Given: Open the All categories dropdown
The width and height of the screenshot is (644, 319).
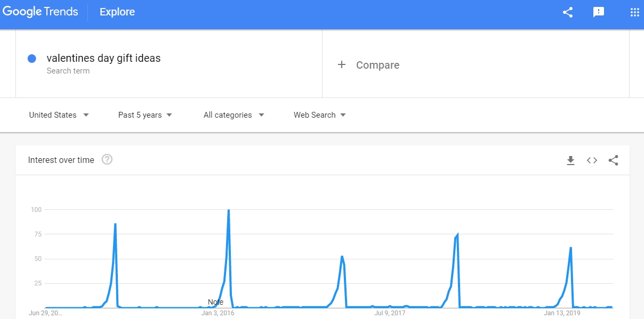Looking at the screenshot, I should coord(234,115).
